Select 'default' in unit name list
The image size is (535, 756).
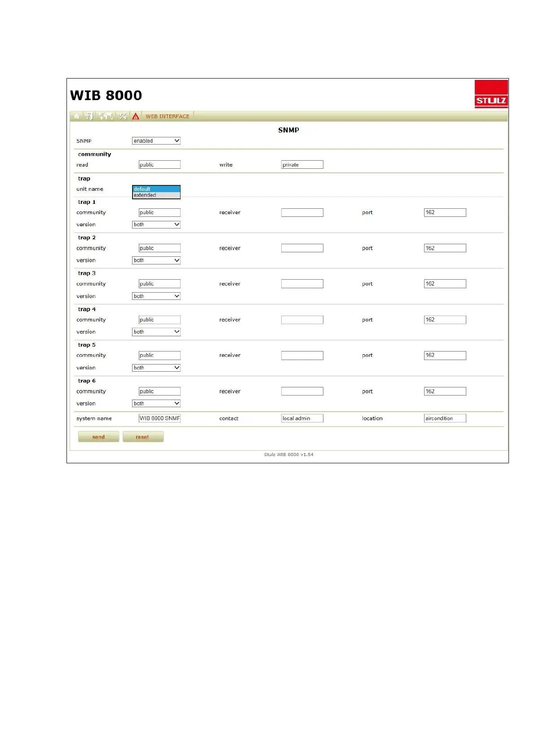(156, 189)
